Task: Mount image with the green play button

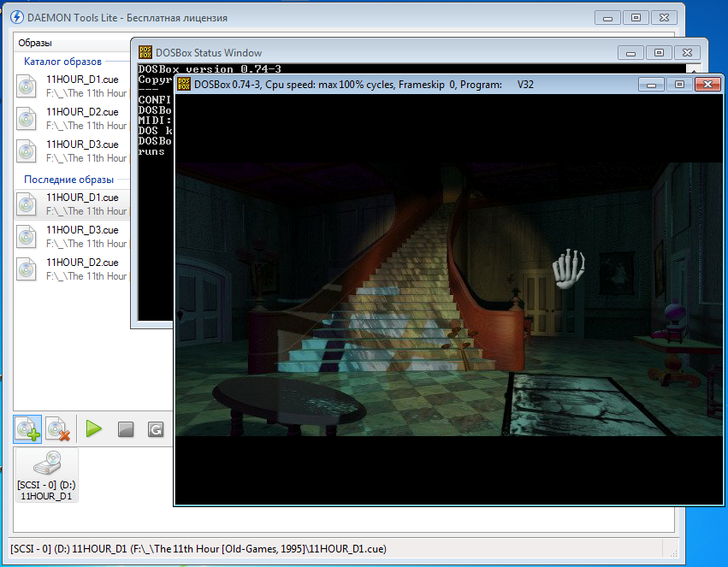Action: tap(94, 428)
